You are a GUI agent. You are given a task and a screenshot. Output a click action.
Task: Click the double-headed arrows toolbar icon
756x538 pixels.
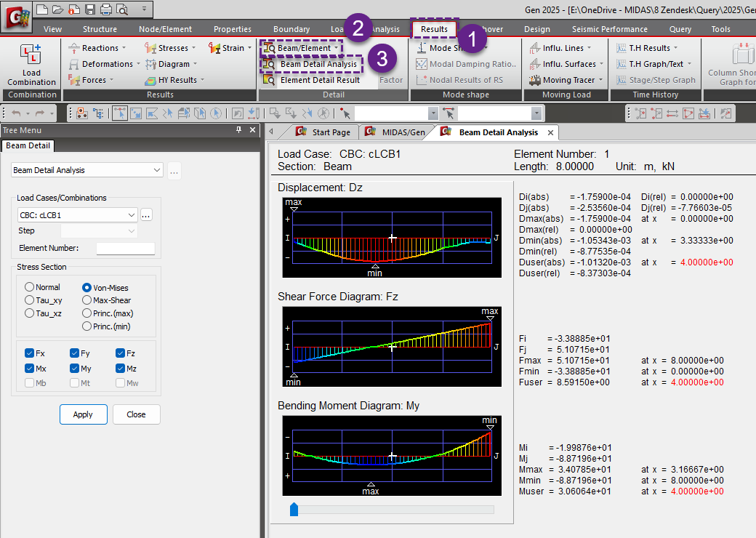click(x=672, y=113)
